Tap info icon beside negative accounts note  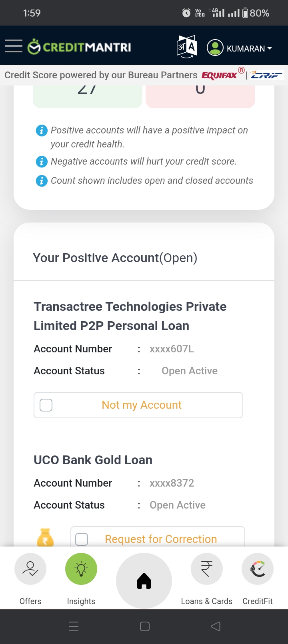42,161
